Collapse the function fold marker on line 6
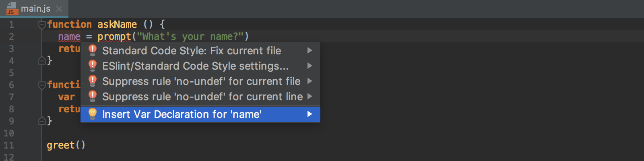 [x=42, y=85]
